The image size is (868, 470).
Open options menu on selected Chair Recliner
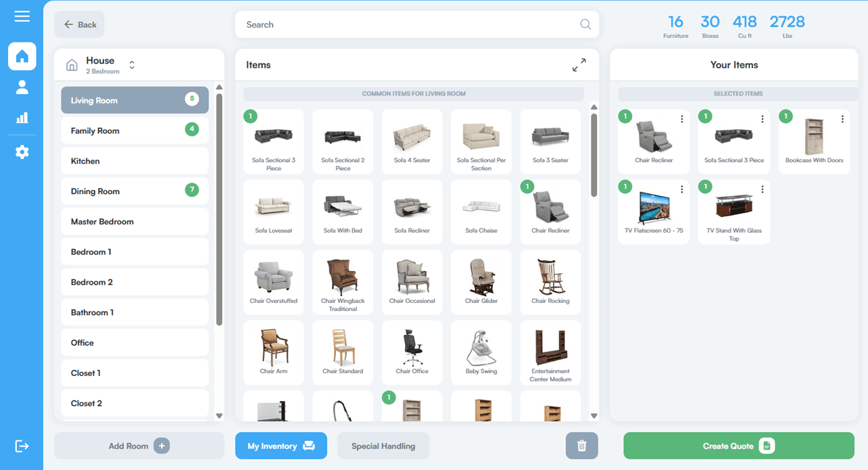point(681,118)
